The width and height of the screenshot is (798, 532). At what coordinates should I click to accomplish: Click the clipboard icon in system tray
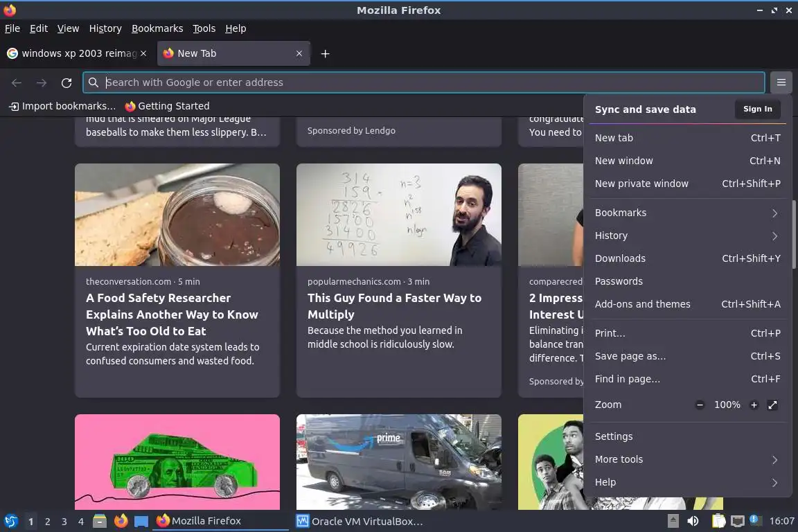[x=718, y=521]
